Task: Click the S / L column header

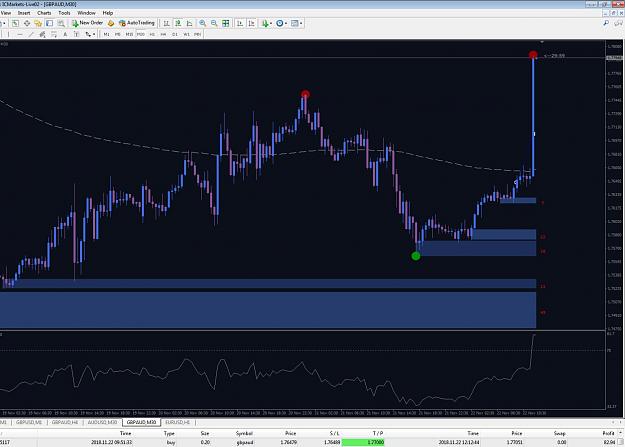Action: pyautogui.click(x=334, y=433)
